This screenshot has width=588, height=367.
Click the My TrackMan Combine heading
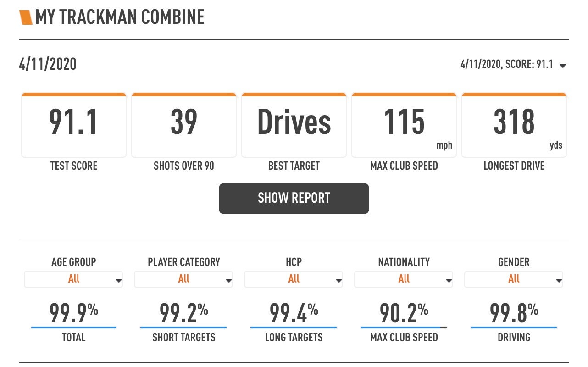pos(120,17)
